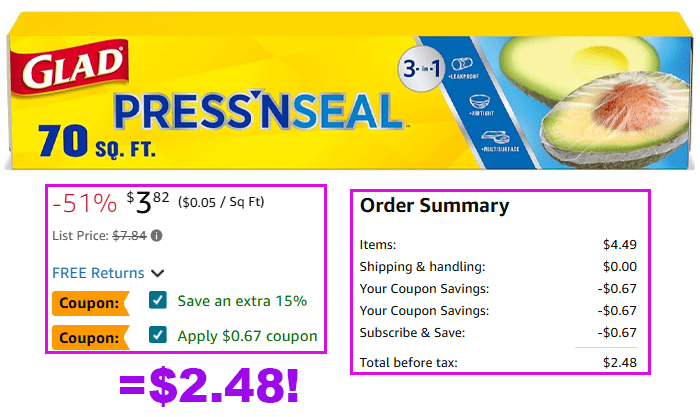
Task: Expand the FREE Returns chevron
Action: (158, 273)
